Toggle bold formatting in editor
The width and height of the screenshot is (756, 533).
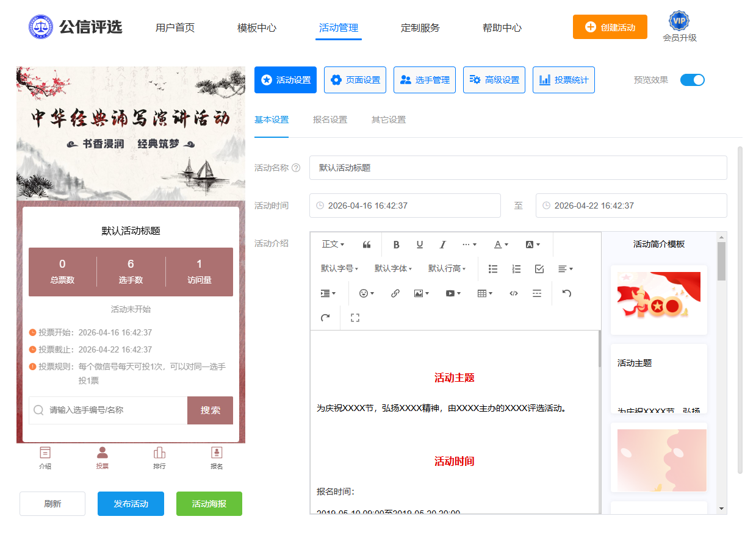point(396,245)
